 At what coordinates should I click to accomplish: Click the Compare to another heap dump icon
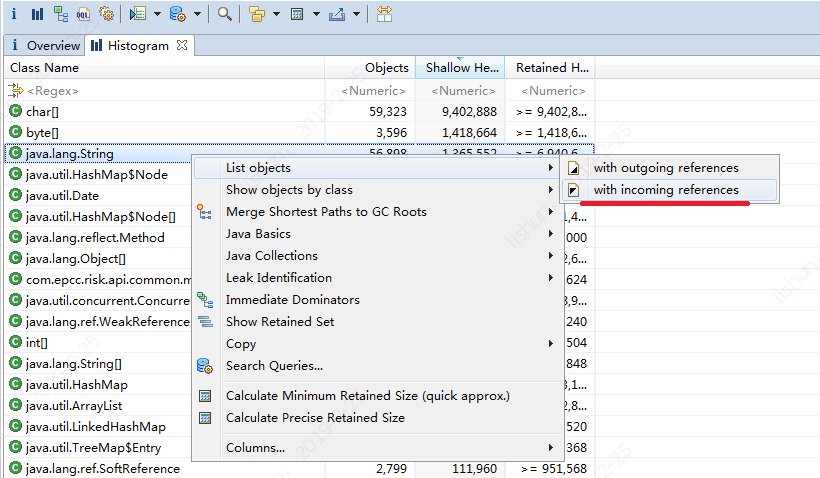[x=384, y=14]
